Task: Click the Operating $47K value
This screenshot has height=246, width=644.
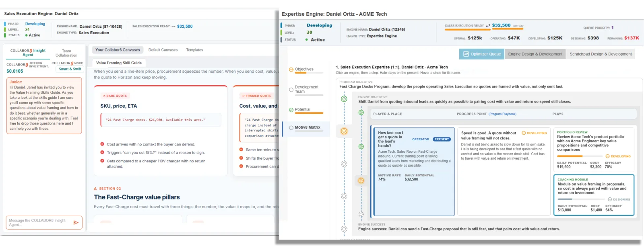Action: pyautogui.click(x=514, y=38)
